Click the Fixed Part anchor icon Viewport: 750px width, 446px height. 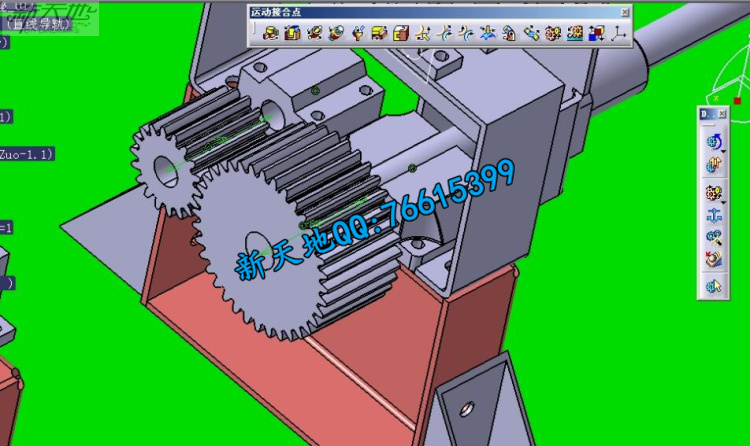tap(713, 214)
